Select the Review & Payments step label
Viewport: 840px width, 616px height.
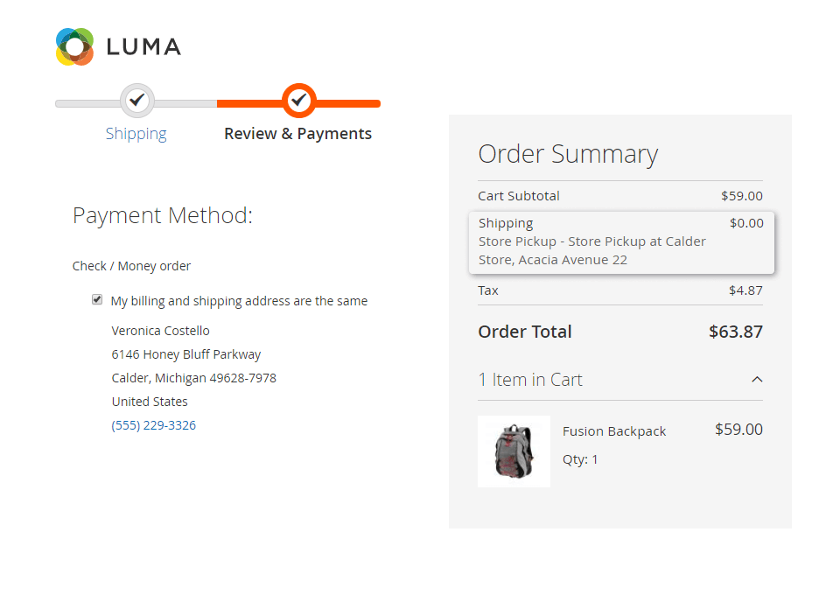[297, 134]
